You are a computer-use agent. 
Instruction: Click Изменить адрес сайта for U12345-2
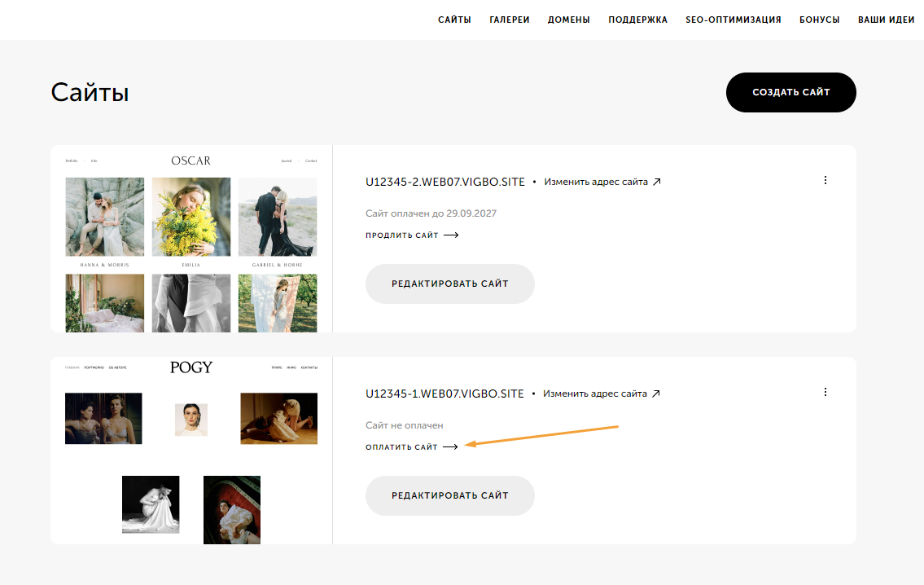pyautogui.click(x=596, y=182)
